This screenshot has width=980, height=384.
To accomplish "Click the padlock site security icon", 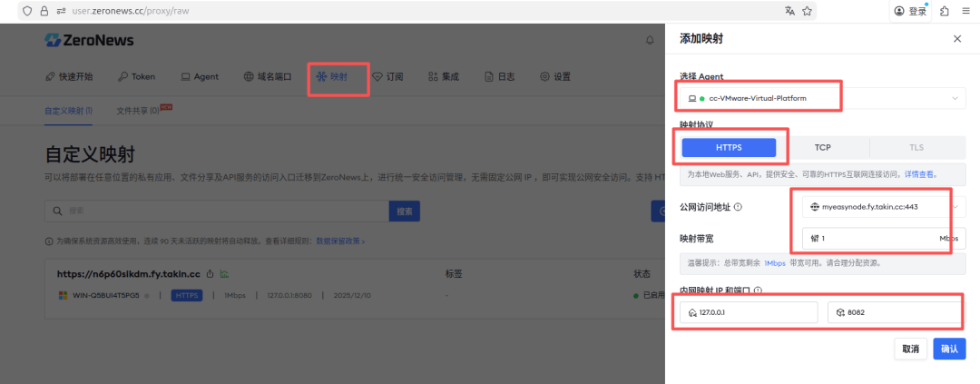I will 44,11.
